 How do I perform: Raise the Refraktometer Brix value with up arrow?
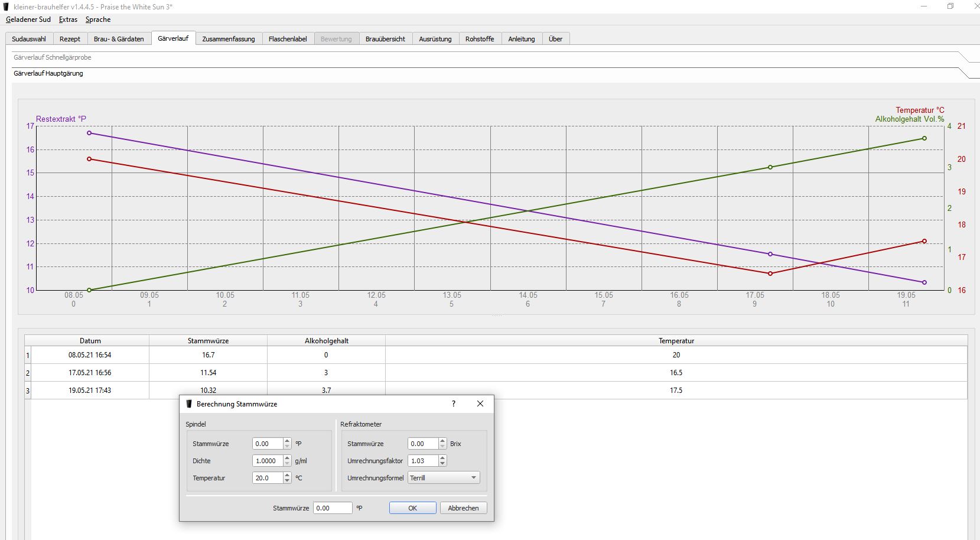(x=442, y=441)
